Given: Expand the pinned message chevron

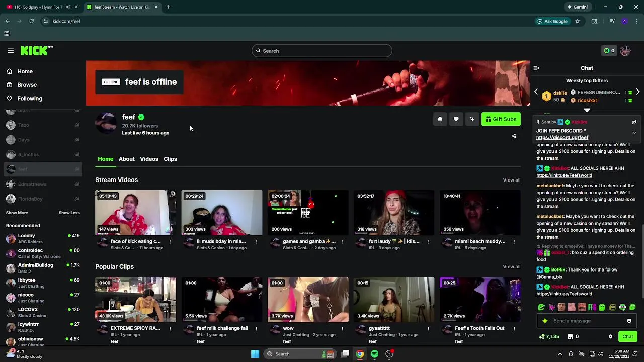Looking at the screenshot, I should pos(634,133).
